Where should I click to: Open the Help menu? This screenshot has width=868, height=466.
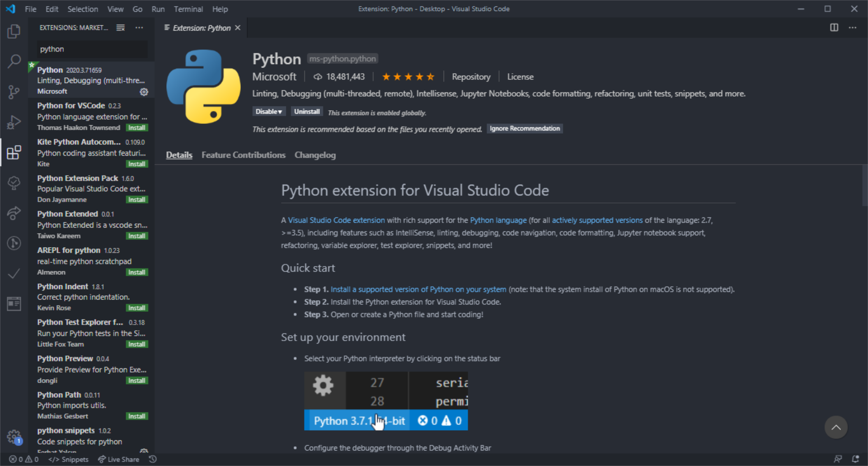tap(220, 9)
